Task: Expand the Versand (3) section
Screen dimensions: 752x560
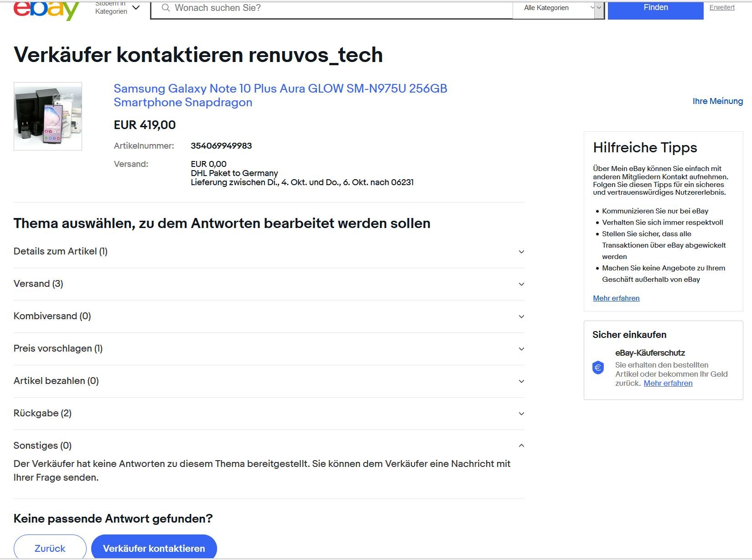Action: [269, 284]
